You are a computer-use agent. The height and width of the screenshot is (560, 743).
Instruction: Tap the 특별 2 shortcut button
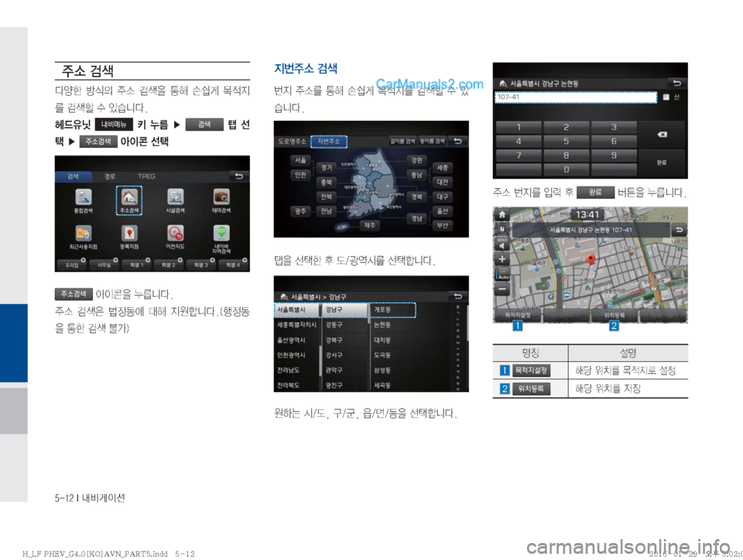(x=168, y=265)
